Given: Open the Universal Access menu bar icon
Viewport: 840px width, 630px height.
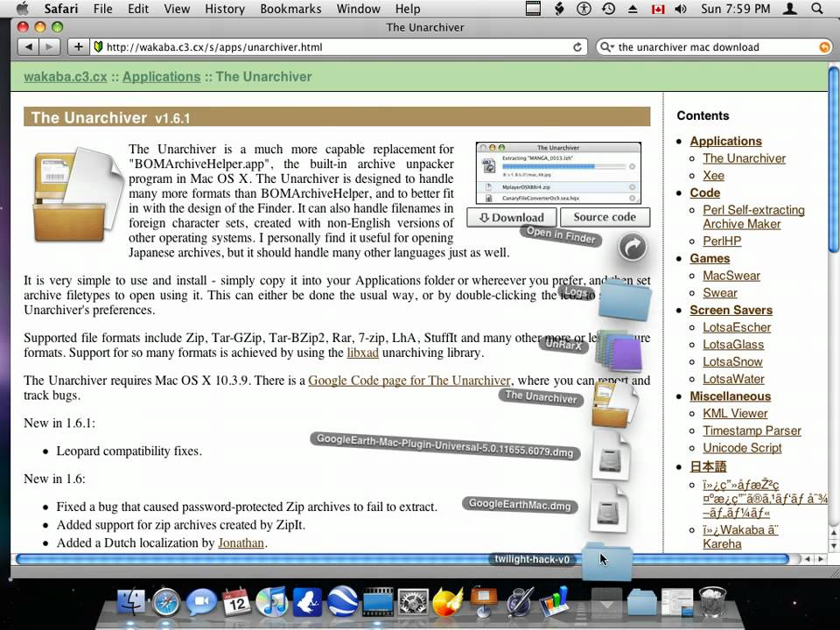Looking at the screenshot, I should (584, 9).
